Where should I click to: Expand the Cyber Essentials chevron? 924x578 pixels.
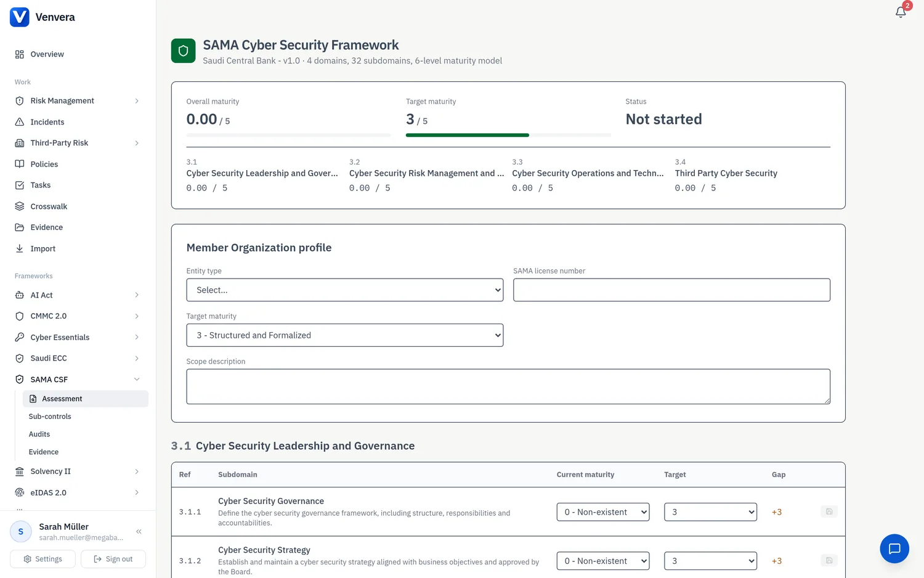tap(137, 337)
